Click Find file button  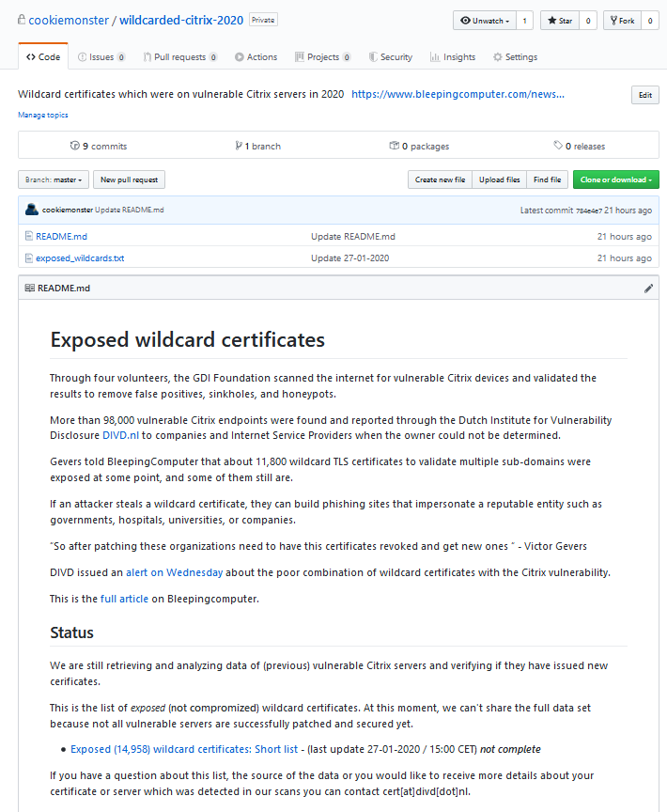click(x=547, y=180)
